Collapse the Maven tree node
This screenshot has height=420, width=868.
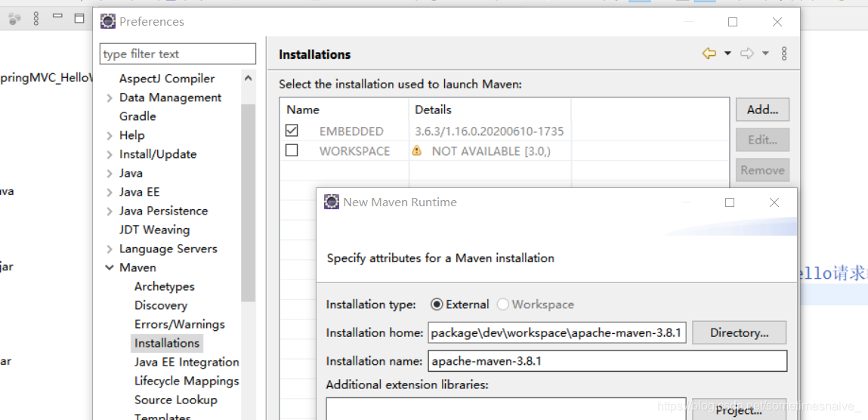pos(110,268)
